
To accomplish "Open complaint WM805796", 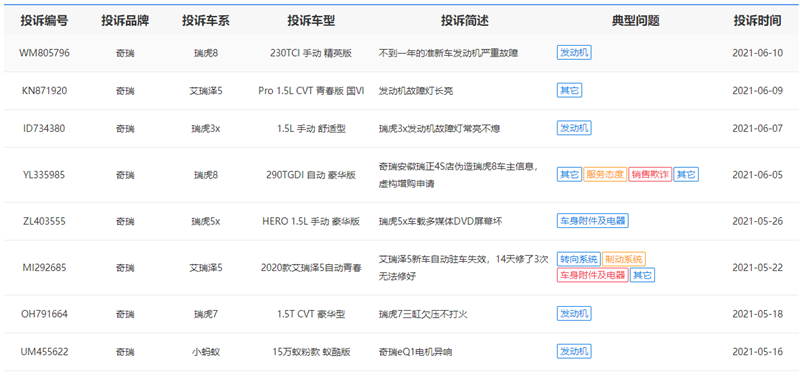I will point(44,53).
